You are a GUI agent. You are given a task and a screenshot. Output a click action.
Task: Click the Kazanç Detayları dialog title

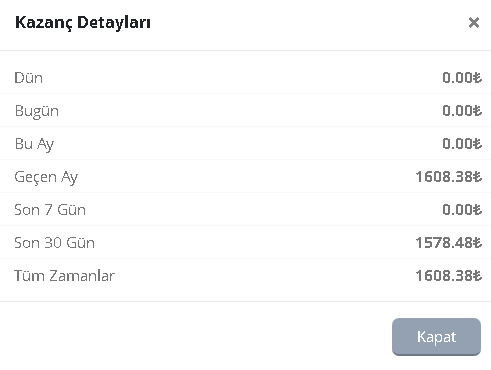pyautogui.click(x=83, y=23)
